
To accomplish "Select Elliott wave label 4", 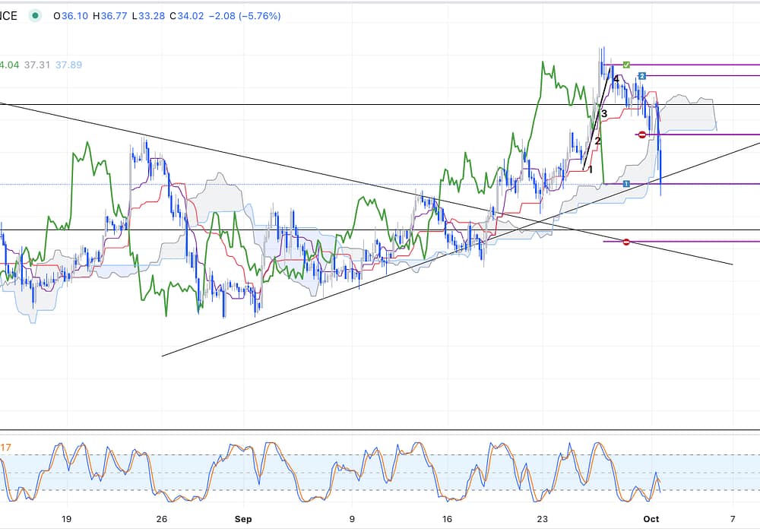I will tap(616, 78).
